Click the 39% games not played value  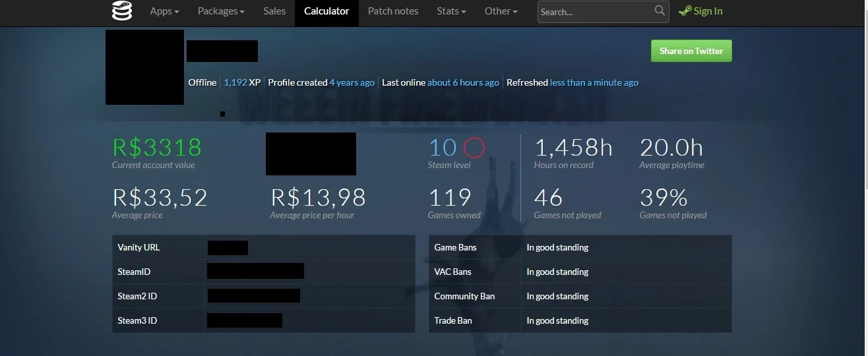click(x=664, y=197)
